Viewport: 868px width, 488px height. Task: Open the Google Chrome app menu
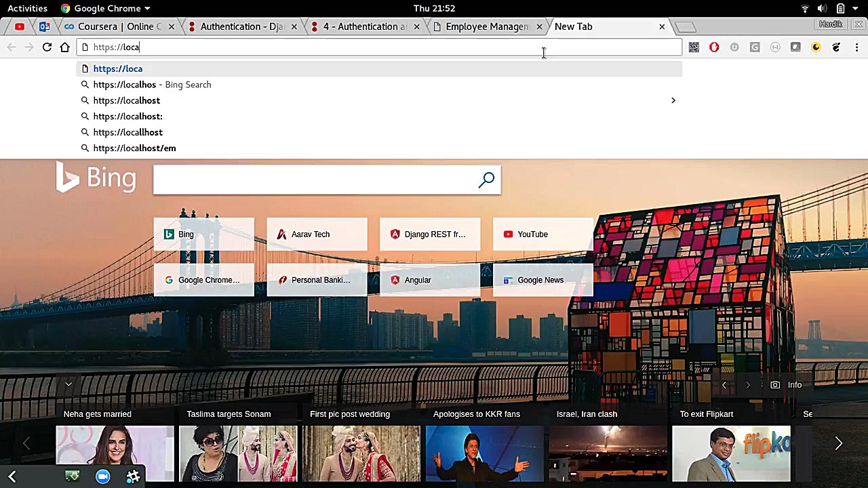(x=105, y=8)
